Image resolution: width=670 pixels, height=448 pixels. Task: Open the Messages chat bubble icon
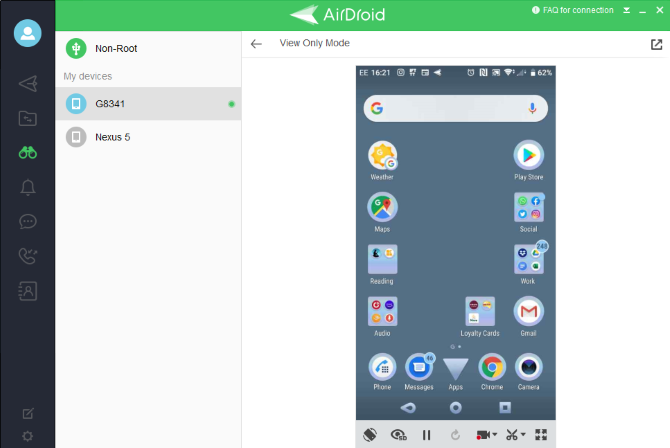28,221
